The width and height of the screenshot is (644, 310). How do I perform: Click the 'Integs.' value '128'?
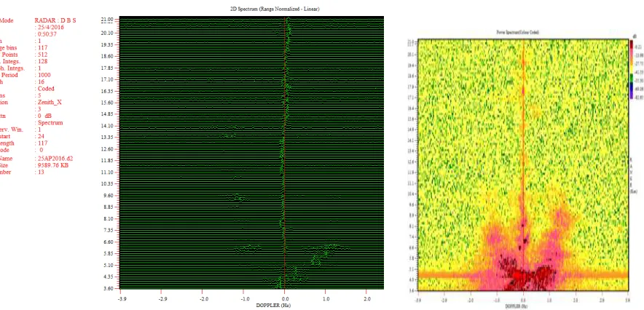tap(42, 62)
